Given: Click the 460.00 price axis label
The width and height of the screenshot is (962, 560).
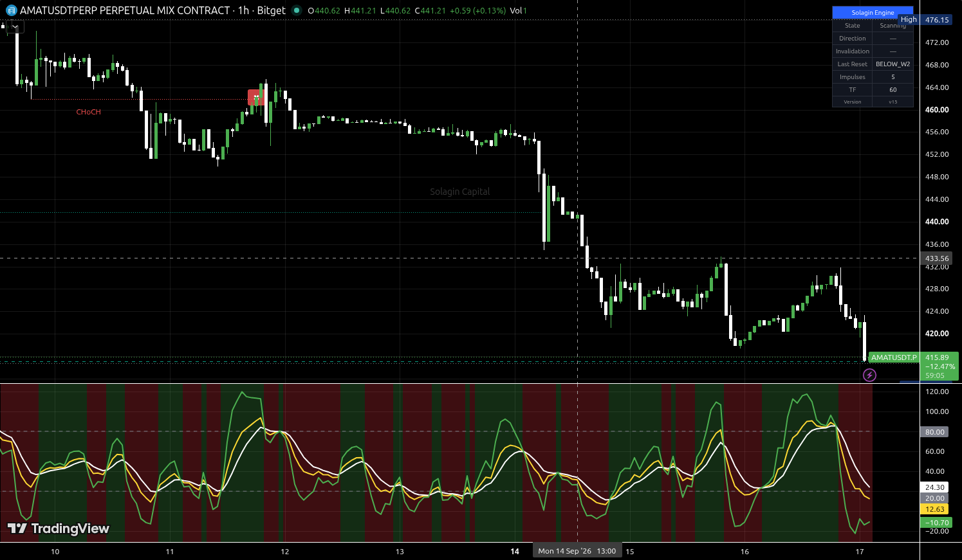Looking at the screenshot, I should coord(937,110).
